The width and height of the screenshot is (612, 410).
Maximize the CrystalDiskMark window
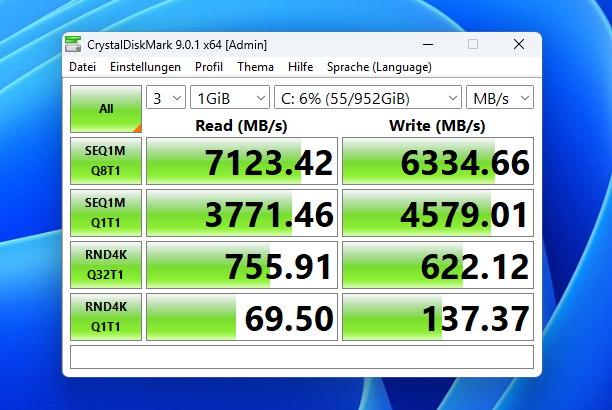[473, 45]
